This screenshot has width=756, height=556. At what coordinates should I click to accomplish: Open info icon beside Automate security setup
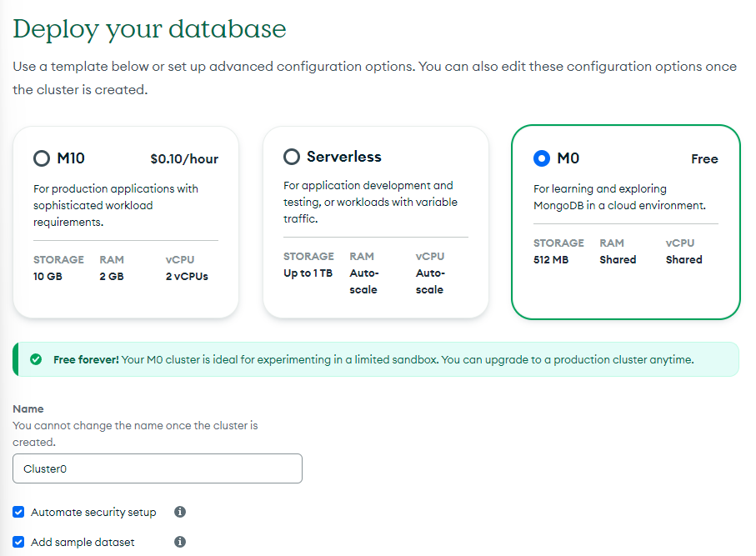[180, 512]
